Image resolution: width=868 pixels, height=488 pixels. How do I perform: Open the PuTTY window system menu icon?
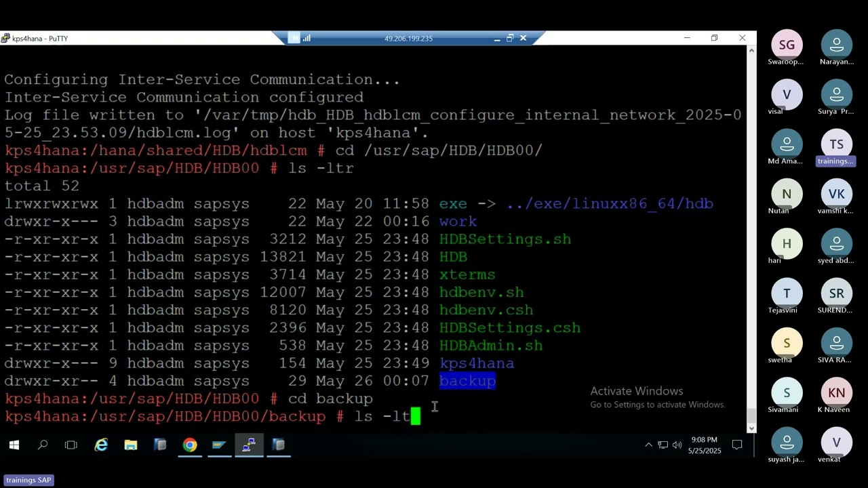tap(5, 39)
